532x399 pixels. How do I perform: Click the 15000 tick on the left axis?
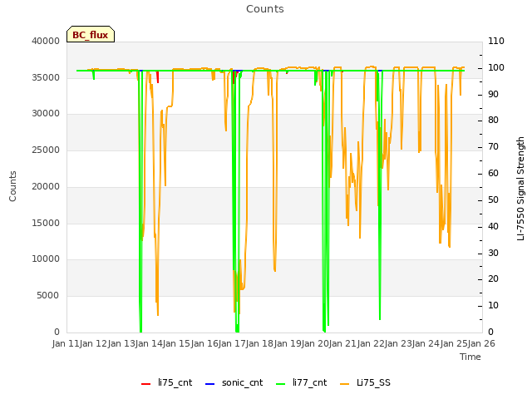point(46,223)
